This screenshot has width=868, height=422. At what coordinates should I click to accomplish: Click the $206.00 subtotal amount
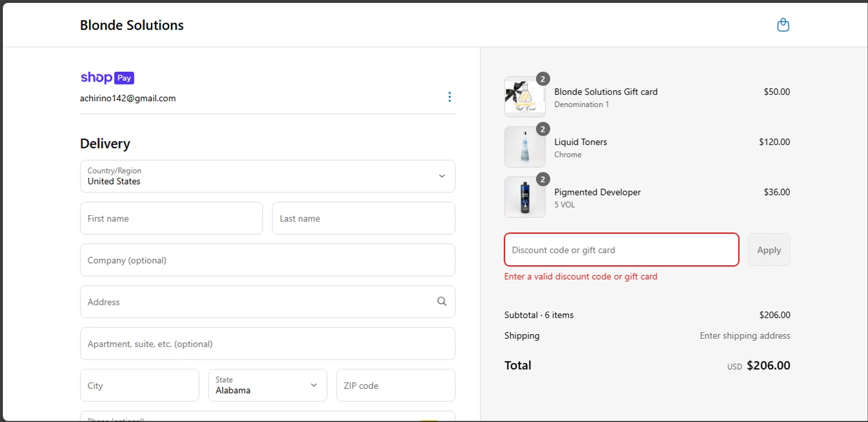coord(774,315)
